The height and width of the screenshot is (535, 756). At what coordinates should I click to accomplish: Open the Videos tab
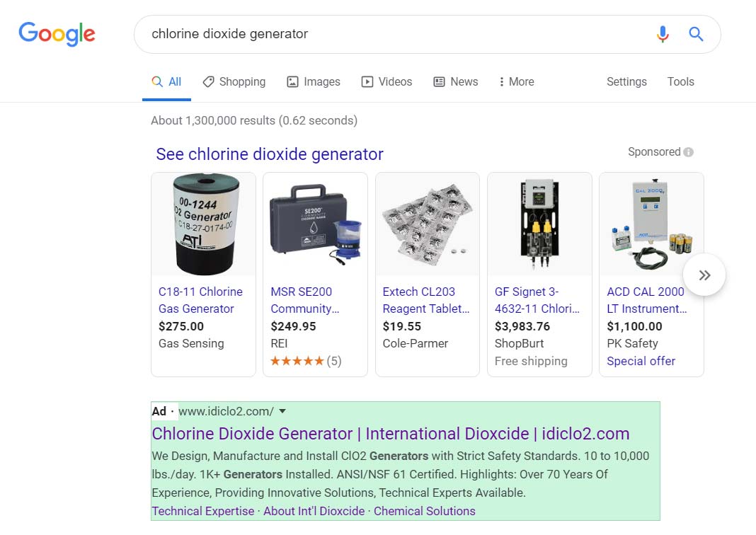coord(386,82)
